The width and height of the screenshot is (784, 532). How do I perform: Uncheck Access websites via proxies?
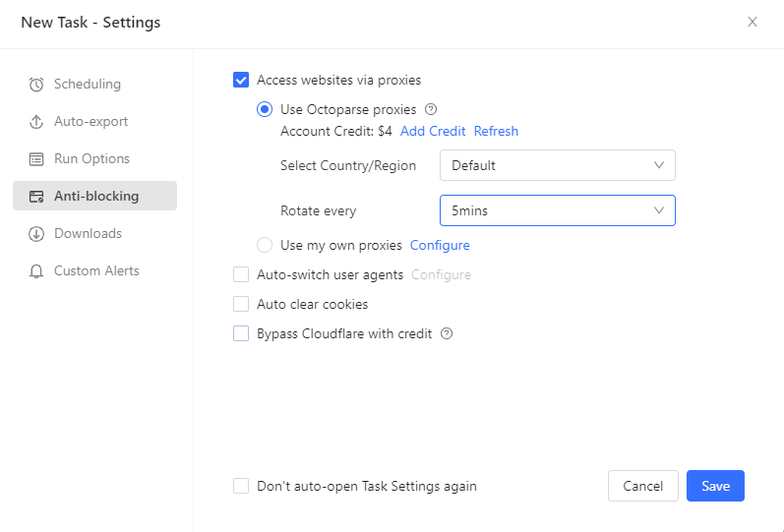click(x=241, y=81)
